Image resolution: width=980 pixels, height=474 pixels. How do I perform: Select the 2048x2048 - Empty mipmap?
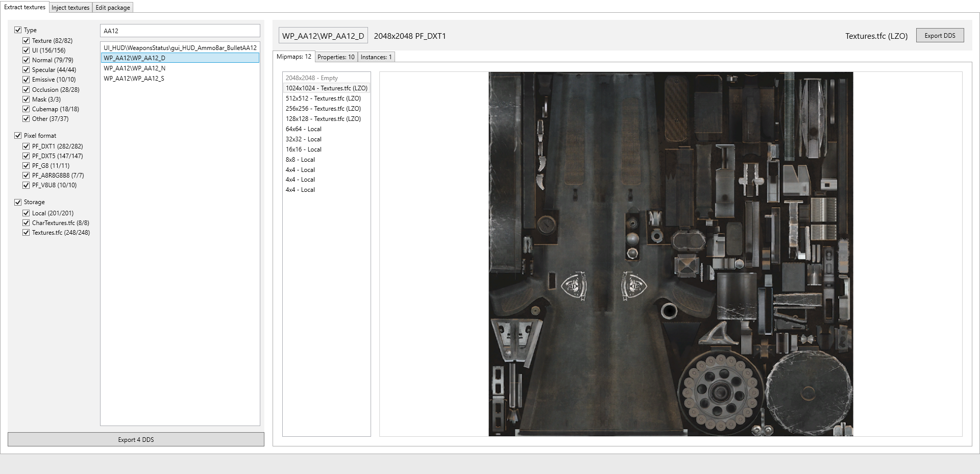coord(327,78)
